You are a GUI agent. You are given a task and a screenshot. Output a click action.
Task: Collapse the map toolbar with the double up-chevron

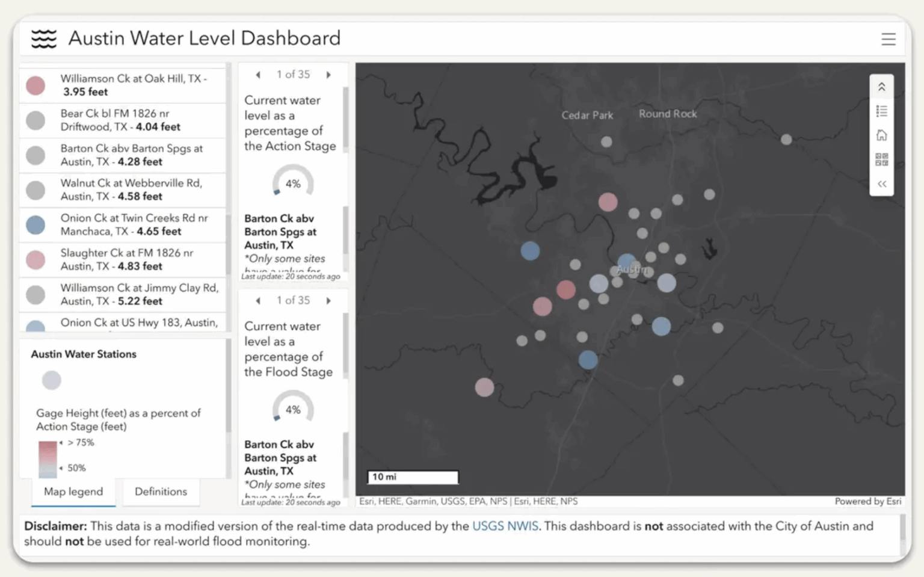click(881, 86)
